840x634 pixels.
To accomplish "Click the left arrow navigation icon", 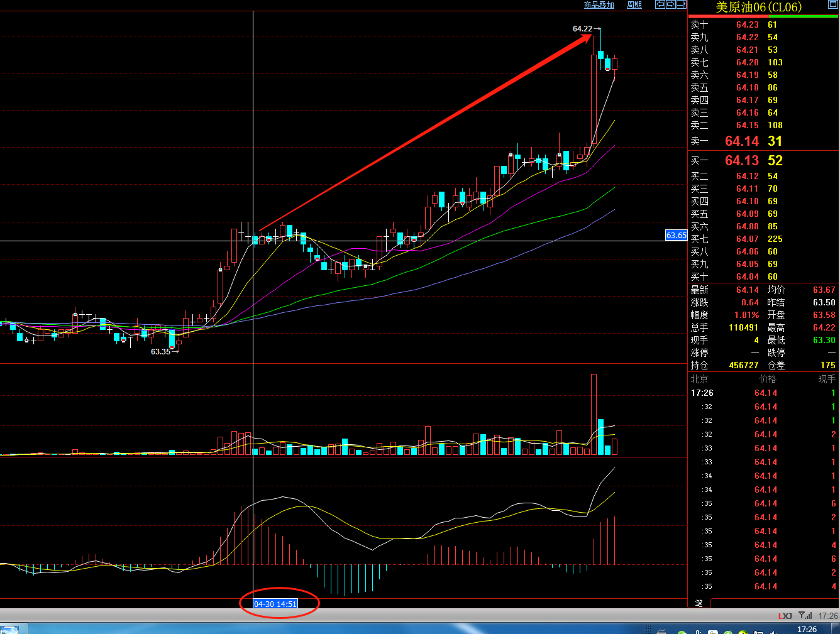I will click(x=660, y=4).
